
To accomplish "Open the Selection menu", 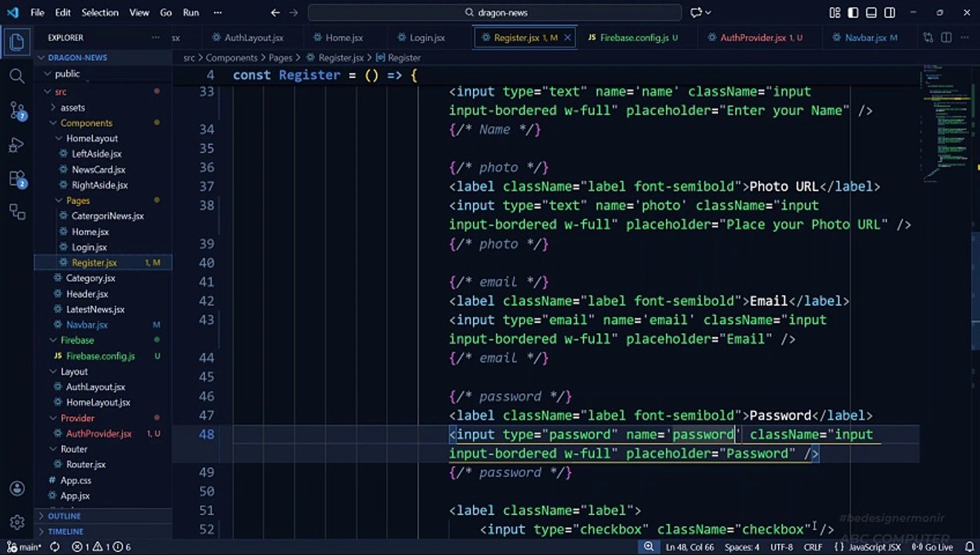I will 100,12.
